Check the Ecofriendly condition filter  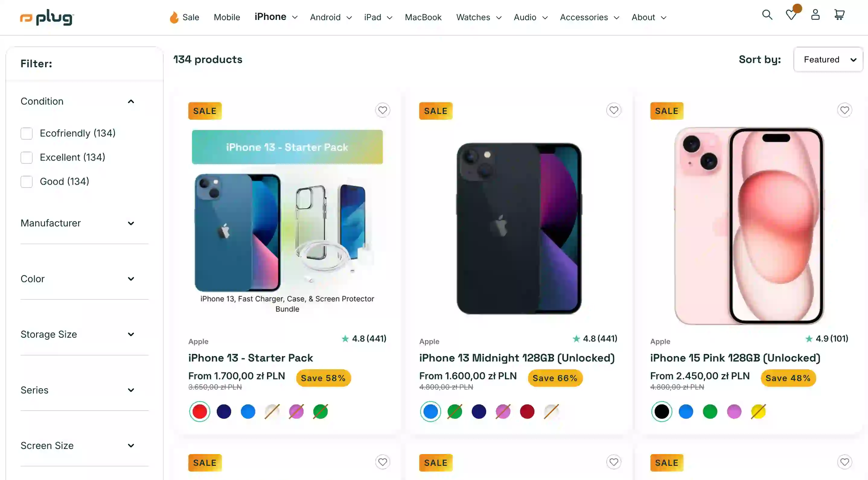point(27,134)
